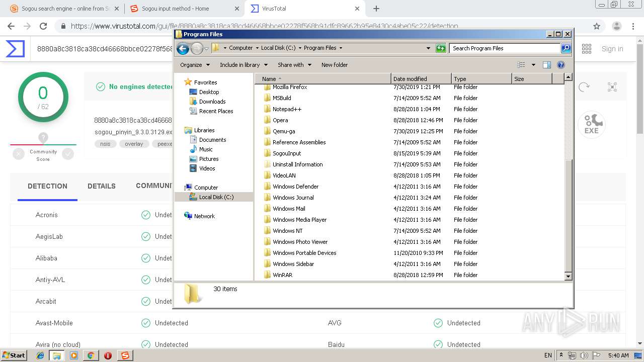
Task: Select the SogouInput folder
Action: tap(287, 153)
